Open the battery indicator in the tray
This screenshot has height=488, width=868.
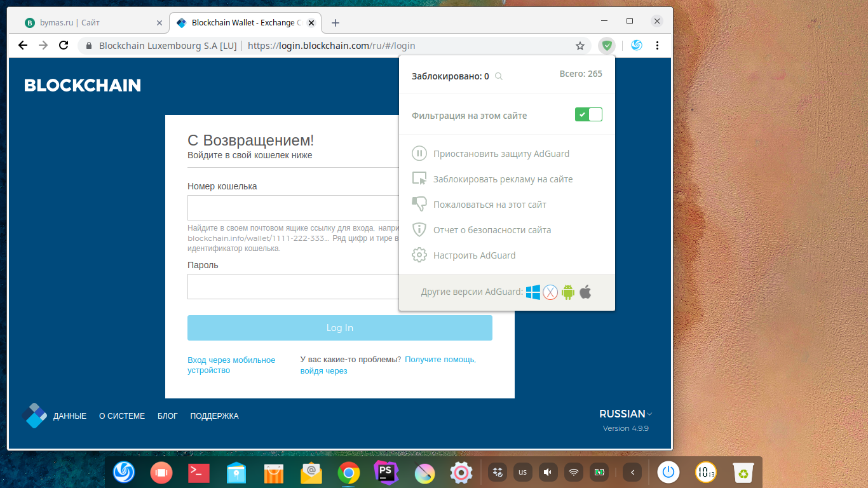tap(600, 472)
